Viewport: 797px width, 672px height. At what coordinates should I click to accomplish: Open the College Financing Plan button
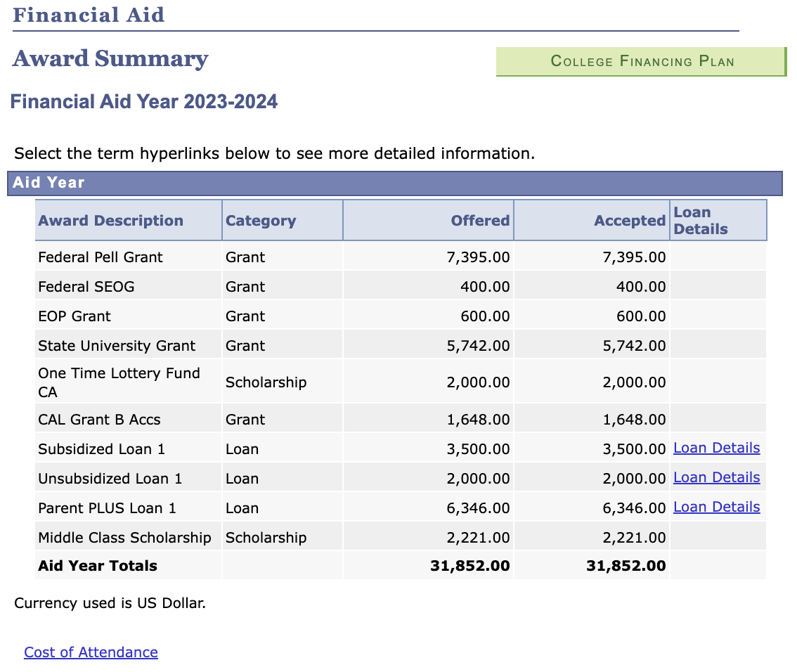pyautogui.click(x=641, y=62)
